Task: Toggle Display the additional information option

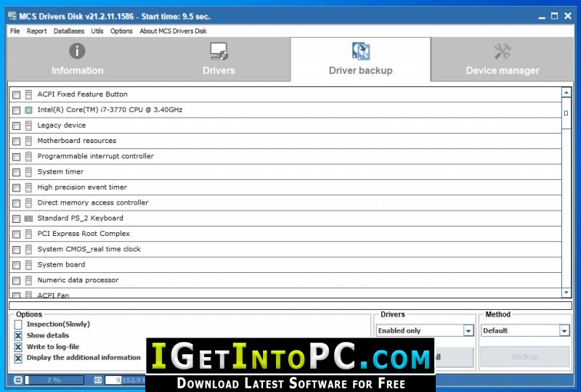Action: click(18, 359)
